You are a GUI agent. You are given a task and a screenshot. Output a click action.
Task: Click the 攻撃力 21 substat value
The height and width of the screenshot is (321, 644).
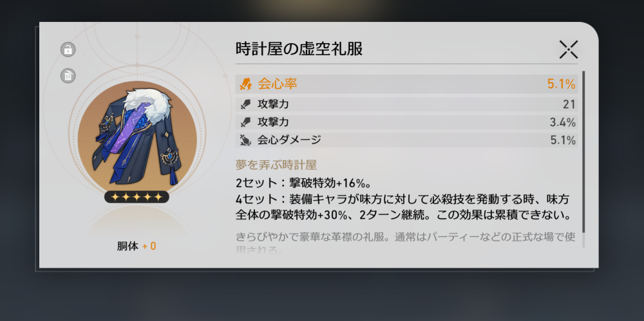point(569,105)
